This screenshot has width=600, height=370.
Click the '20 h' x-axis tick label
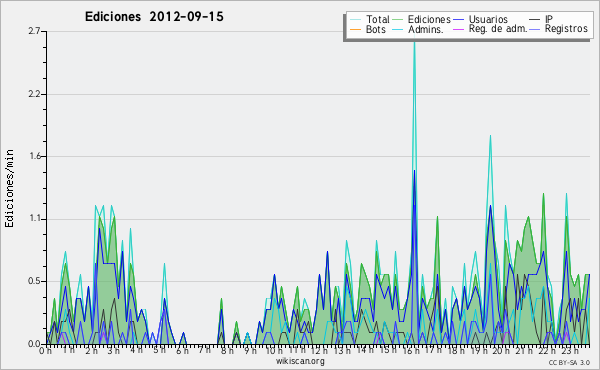tap(501, 351)
